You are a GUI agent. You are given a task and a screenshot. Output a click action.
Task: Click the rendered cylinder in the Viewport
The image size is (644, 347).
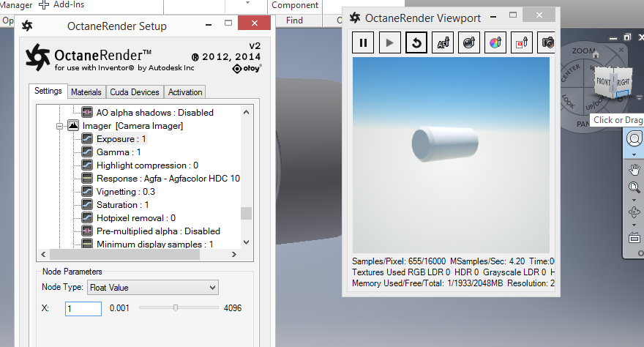(445, 143)
